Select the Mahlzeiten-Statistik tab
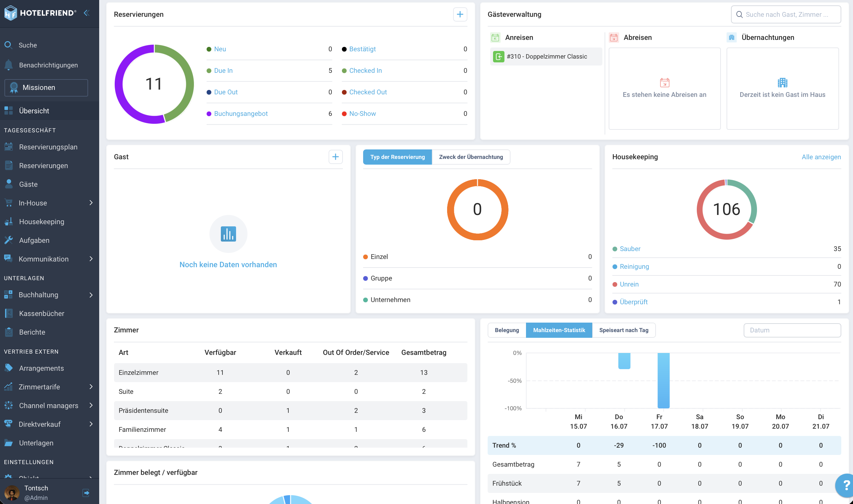This screenshot has height=504, width=853. pos(559,330)
